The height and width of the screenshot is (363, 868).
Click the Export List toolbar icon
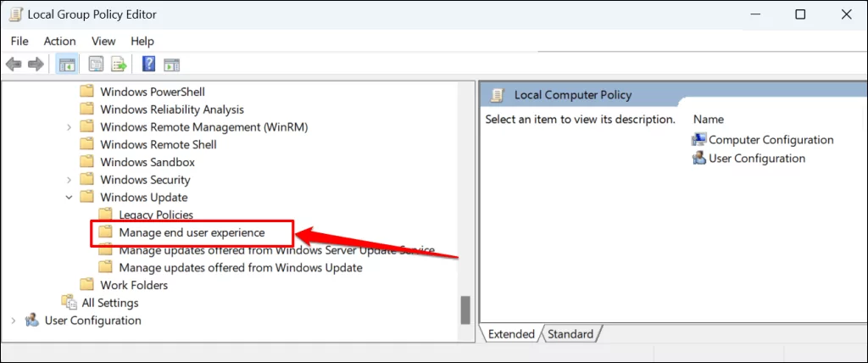pyautogui.click(x=118, y=64)
